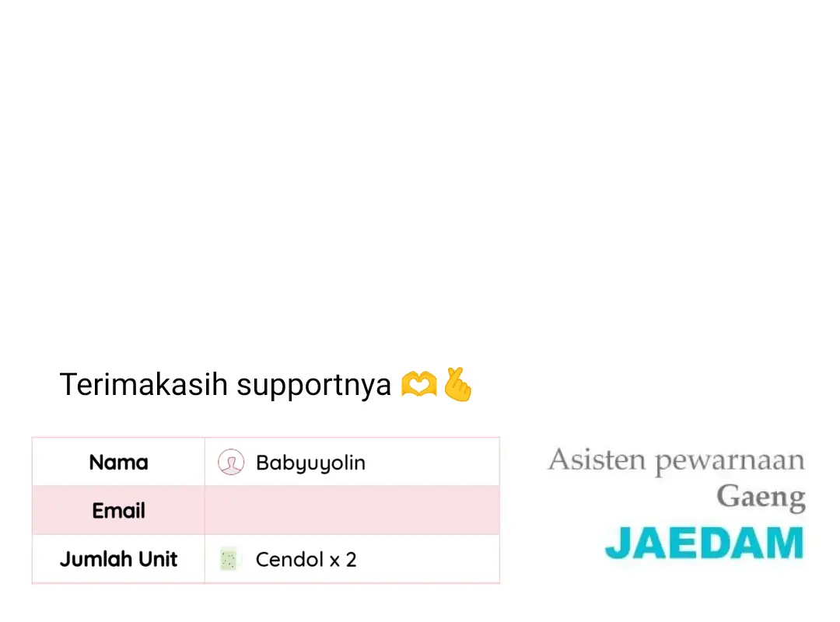Click the finger heart emoji

click(457, 384)
